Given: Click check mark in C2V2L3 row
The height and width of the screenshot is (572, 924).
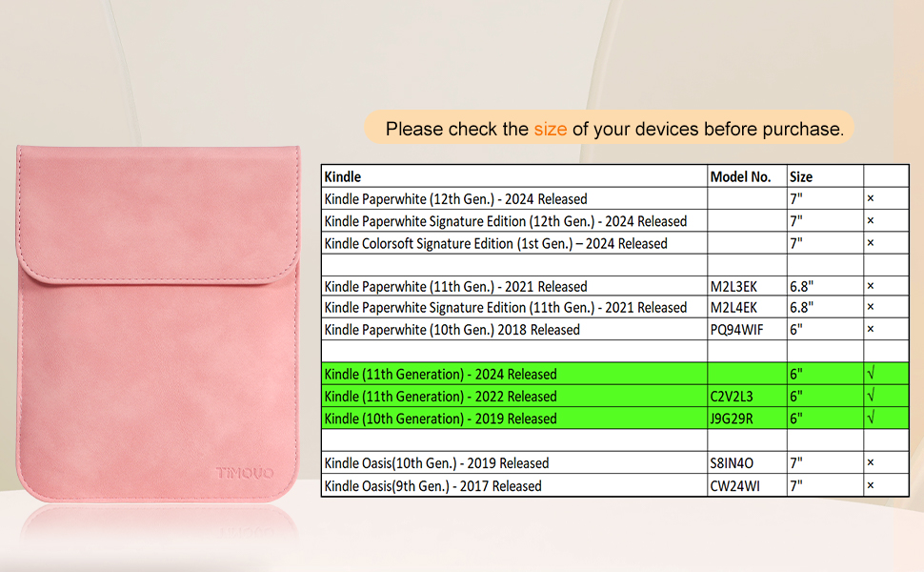Looking at the screenshot, I should click(x=871, y=395).
